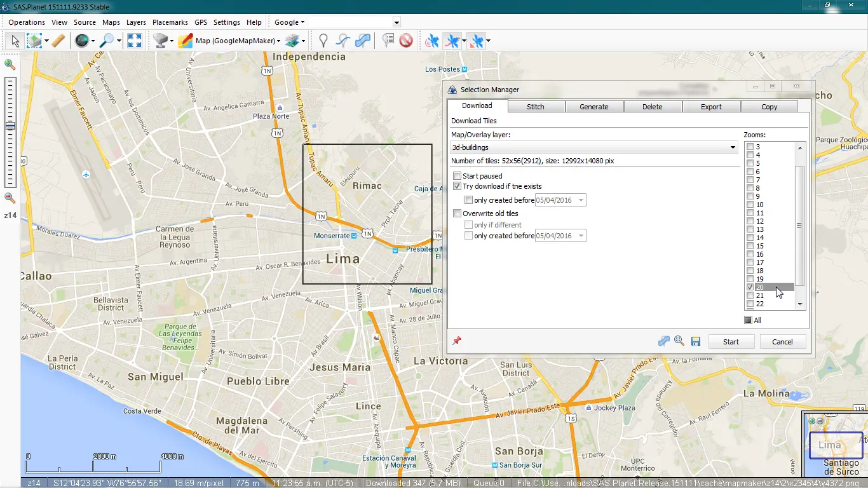Click the GPS connect receiver icon
The height and width of the screenshot is (488, 868).
(x=432, y=41)
